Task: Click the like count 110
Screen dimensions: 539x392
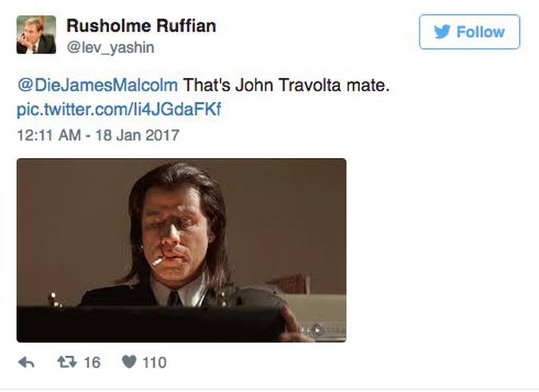Action: (154, 363)
